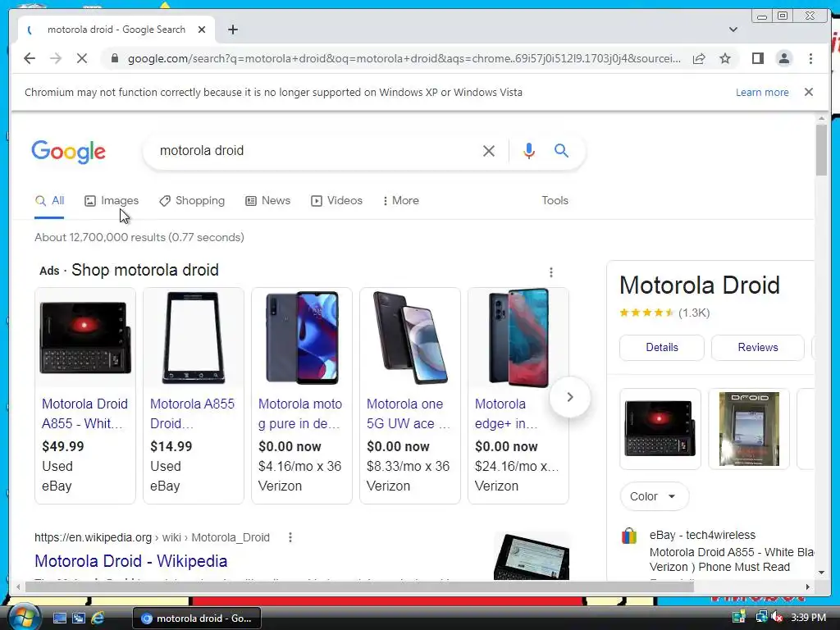
Task: Open Motorola moto g pure ad
Action: point(300,413)
